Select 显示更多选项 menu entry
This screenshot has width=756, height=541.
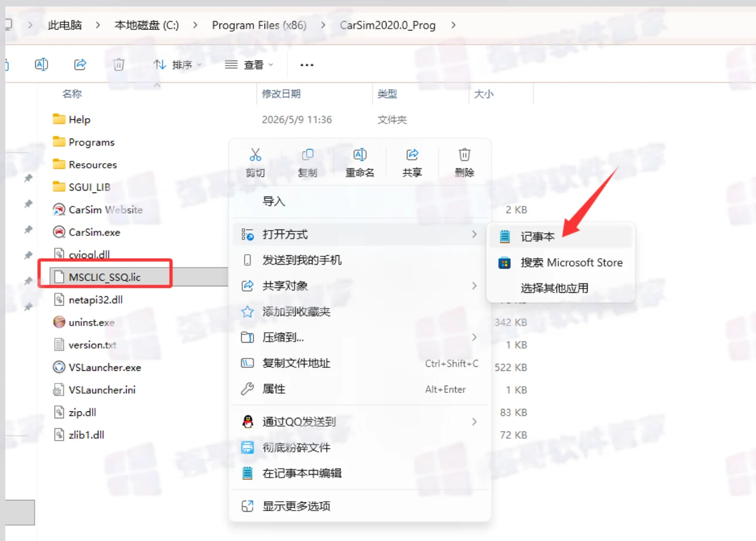coord(360,506)
